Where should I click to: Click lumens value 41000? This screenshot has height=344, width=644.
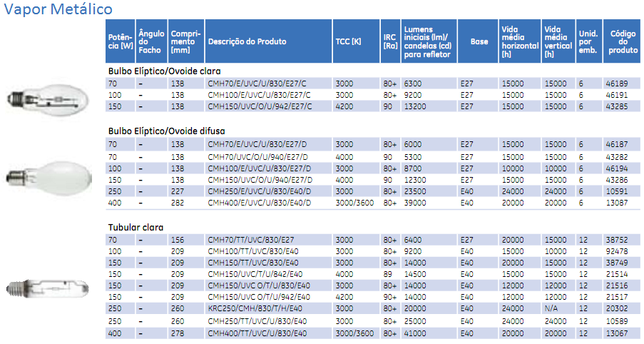click(415, 333)
